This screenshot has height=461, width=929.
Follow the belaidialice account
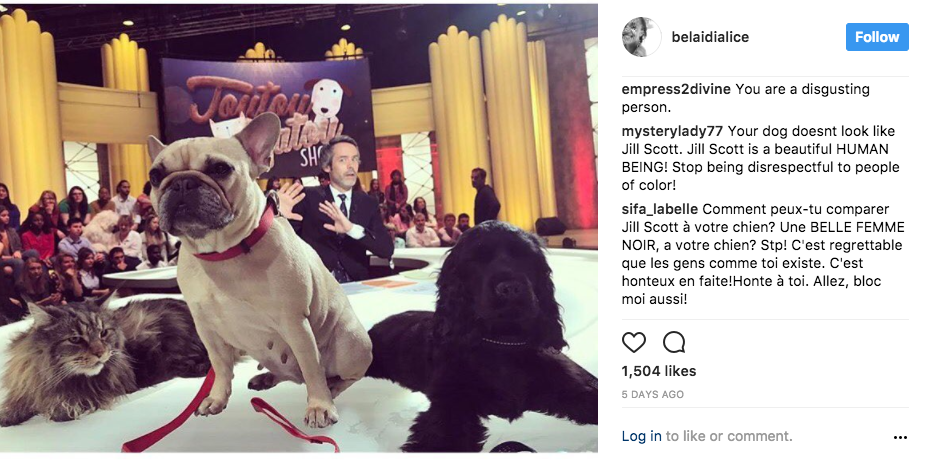877,37
